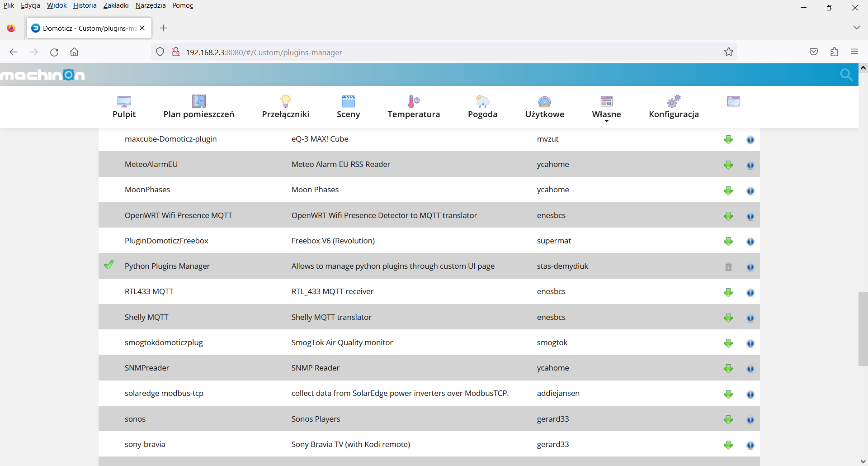This screenshot has width=868, height=466.
Task: Delete the Python Plugins Manager via trash icon
Action: click(x=728, y=267)
